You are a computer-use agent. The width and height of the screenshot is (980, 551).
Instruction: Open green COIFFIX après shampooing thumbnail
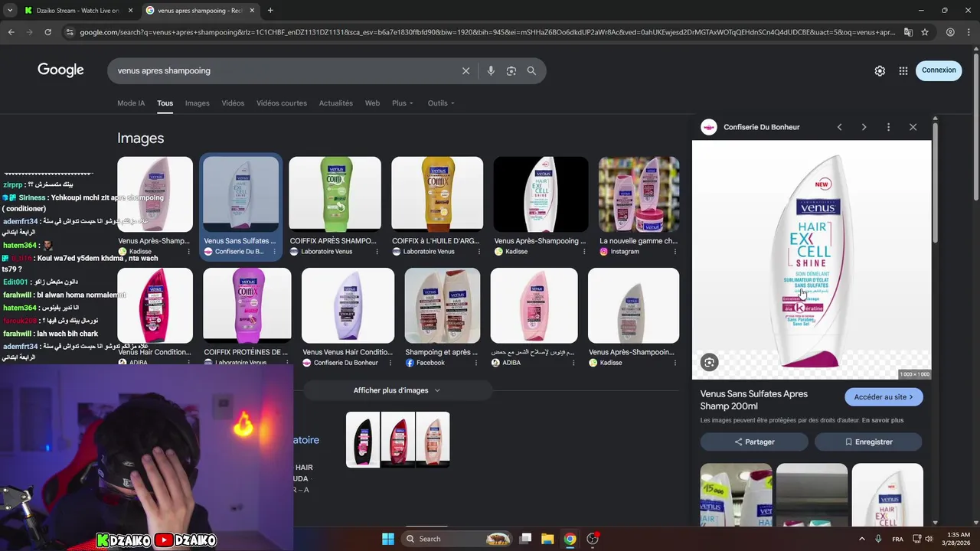(x=335, y=194)
